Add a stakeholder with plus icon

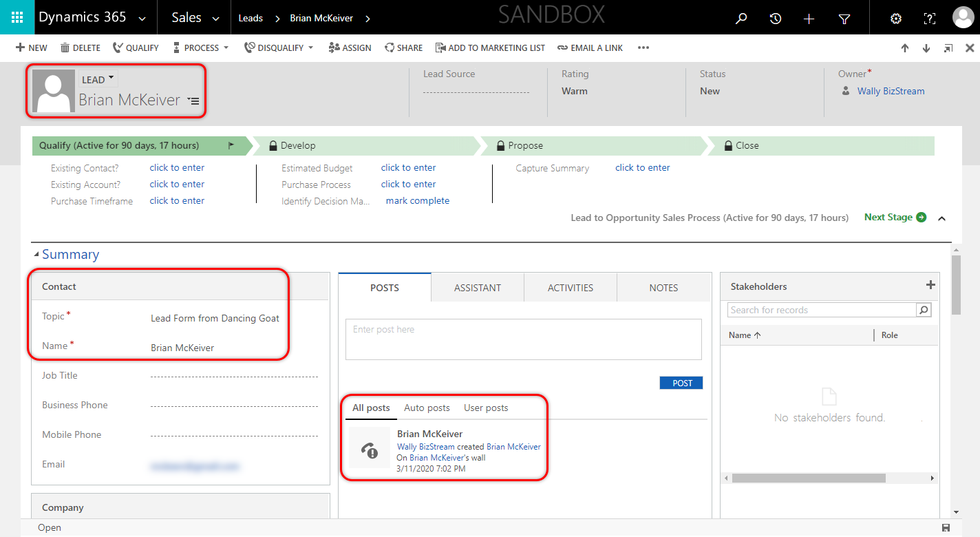click(930, 285)
